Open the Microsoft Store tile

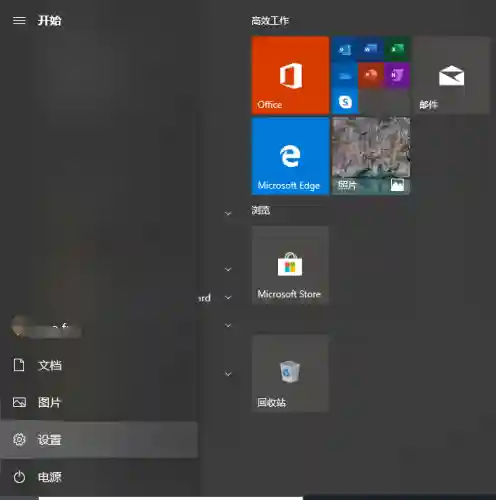coord(290,265)
